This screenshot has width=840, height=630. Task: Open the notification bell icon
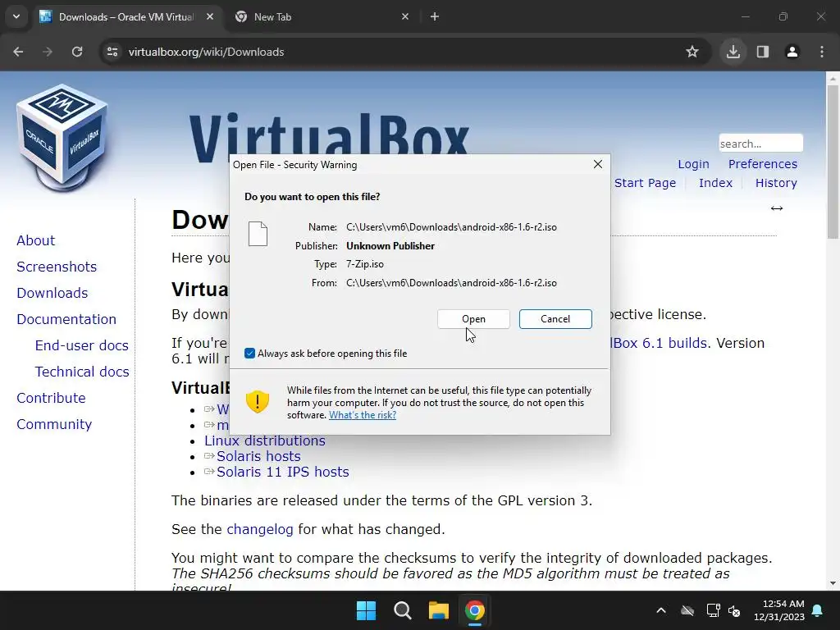coord(818,610)
